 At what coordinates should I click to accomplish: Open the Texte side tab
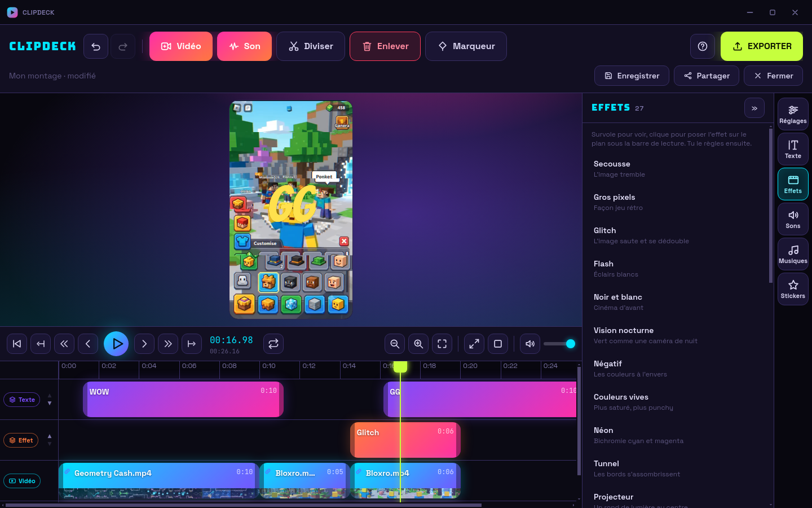click(x=793, y=149)
